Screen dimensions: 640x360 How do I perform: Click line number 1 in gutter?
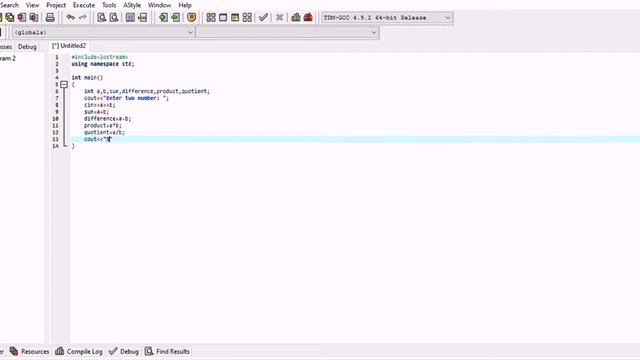point(57,57)
